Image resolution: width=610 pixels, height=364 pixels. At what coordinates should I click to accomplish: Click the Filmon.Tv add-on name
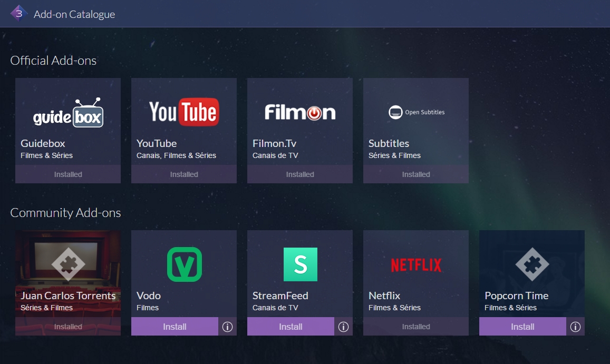click(x=274, y=143)
